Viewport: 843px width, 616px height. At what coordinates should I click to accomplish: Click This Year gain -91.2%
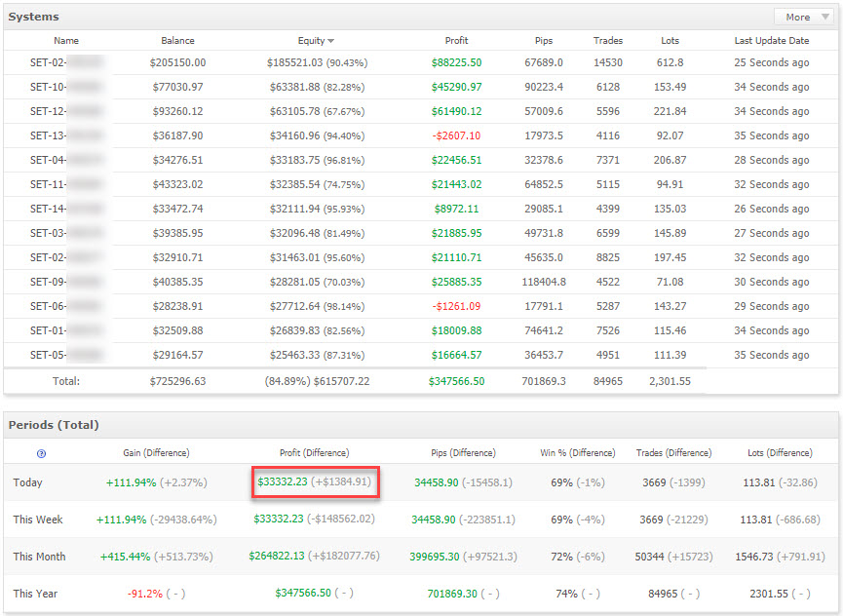pos(145,594)
